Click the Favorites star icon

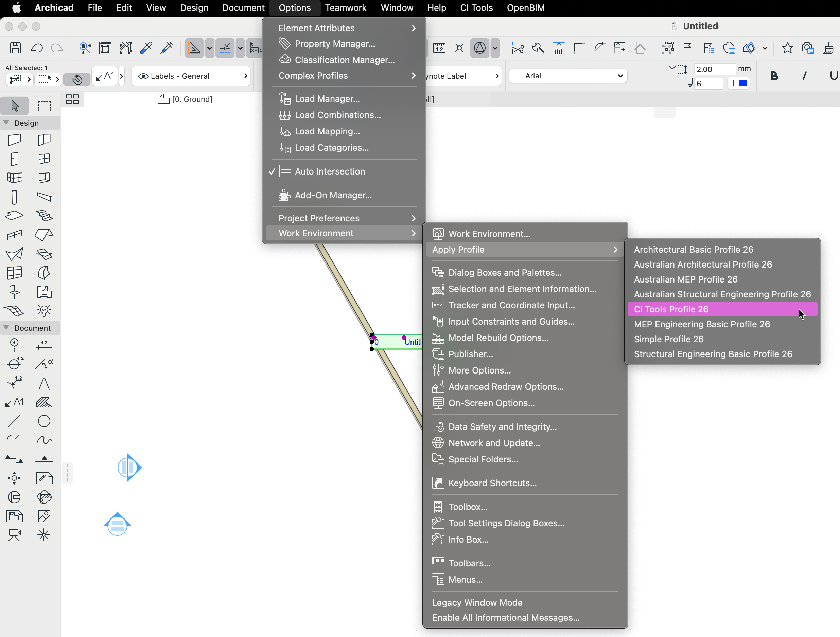pyautogui.click(x=787, y=48)
